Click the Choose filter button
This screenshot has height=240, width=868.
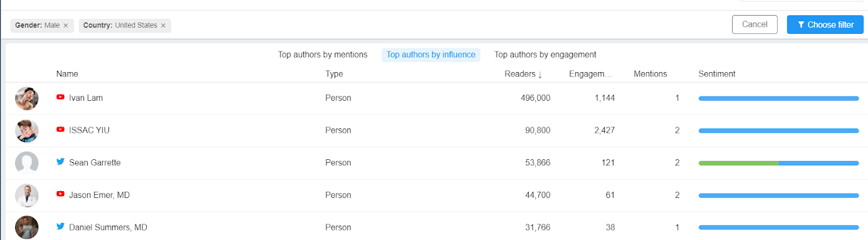click(825, 24)
